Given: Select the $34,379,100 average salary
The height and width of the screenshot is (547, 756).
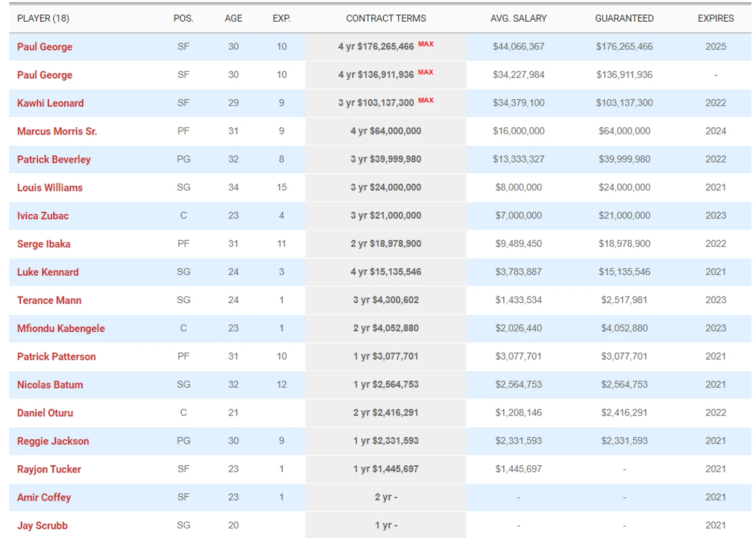Looking at the screenshot, I should pos(518,103).
